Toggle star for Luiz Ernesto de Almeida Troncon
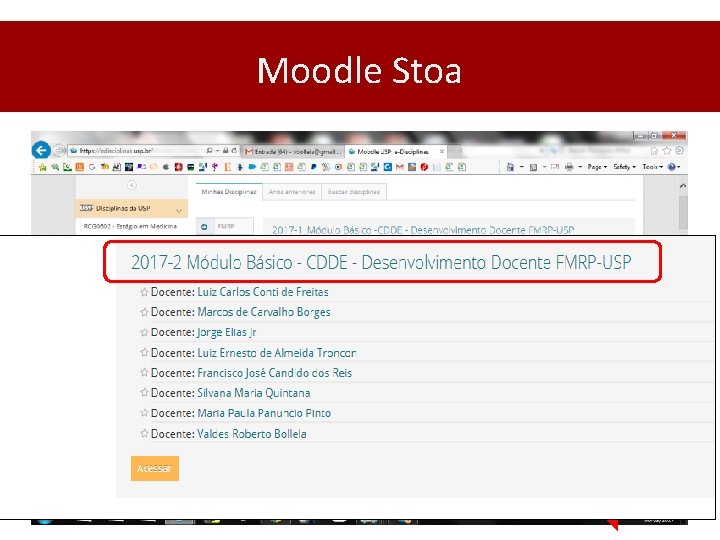 [x=144, y=353]
